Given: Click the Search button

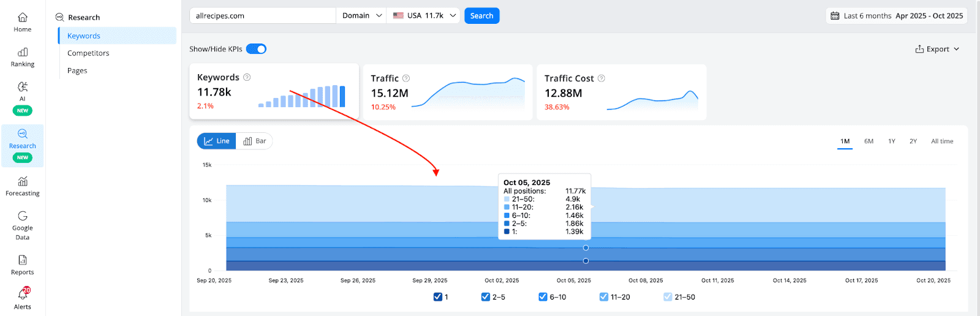Looking at the screenshot, I should coord(482,16).
